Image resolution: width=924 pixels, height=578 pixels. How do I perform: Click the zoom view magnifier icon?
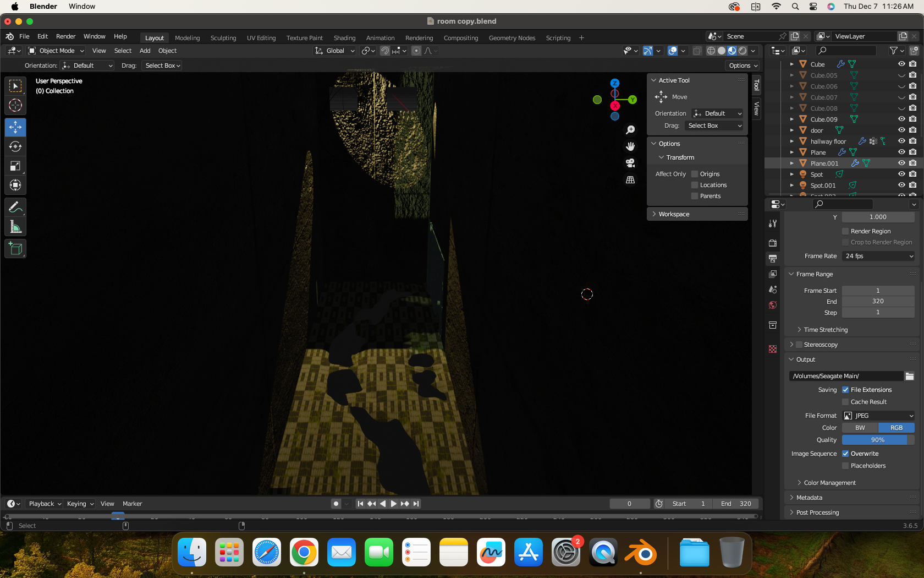point(630,130)
